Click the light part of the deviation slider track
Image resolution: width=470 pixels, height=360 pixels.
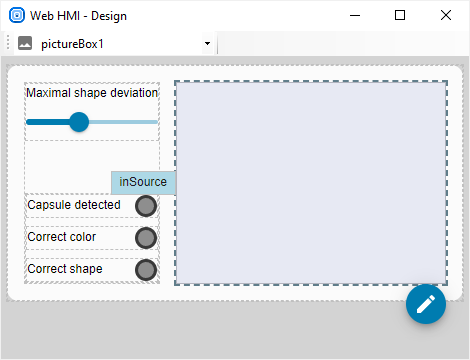[123, 122]
